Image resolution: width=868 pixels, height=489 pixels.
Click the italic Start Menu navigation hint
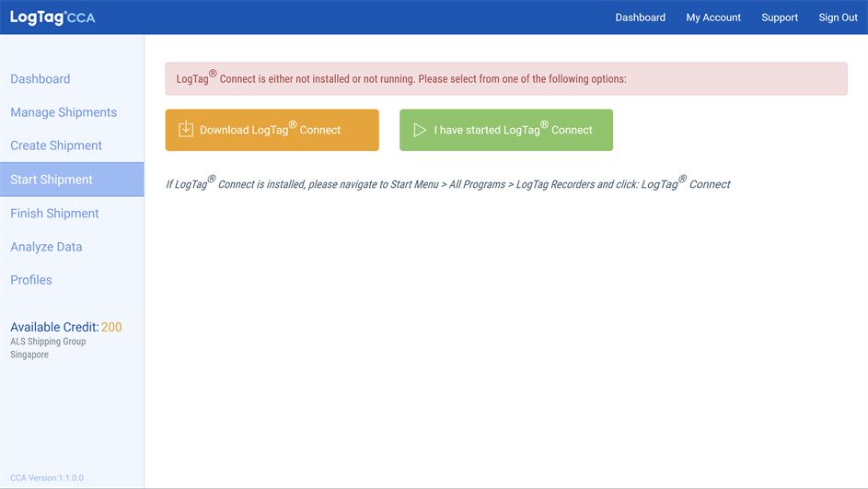448,183
